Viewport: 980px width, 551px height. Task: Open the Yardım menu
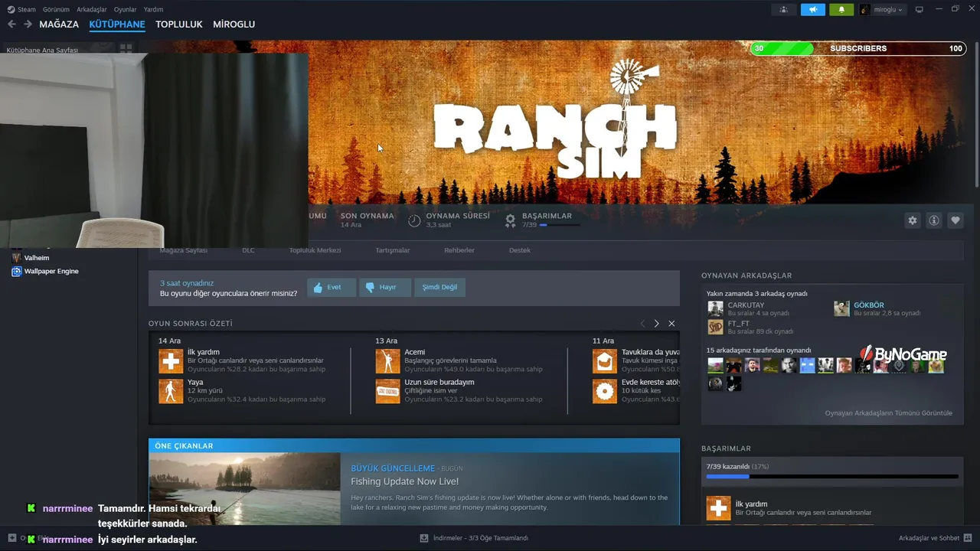(x=153, y=9)
